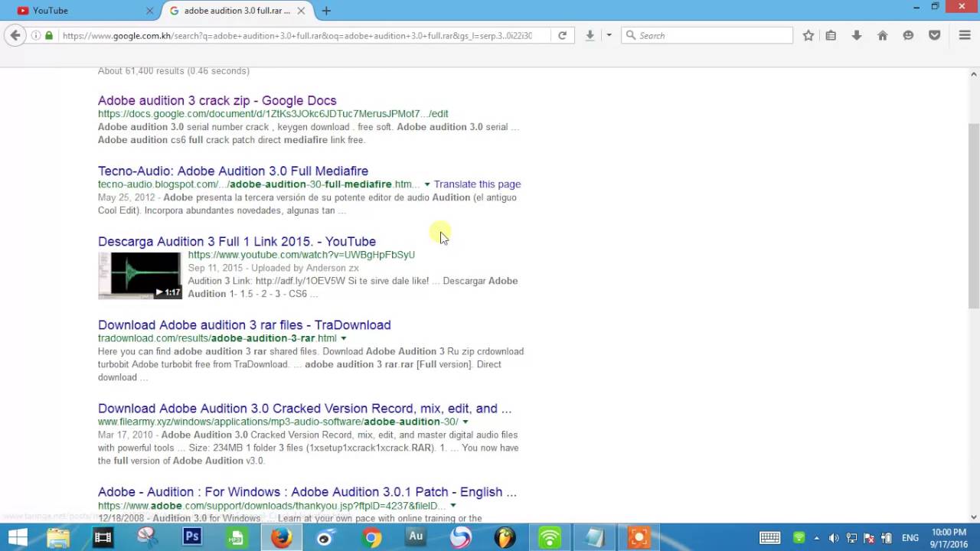Save page to Pocket icon
This screenshot has width=980, height=551.
[934, 35]
